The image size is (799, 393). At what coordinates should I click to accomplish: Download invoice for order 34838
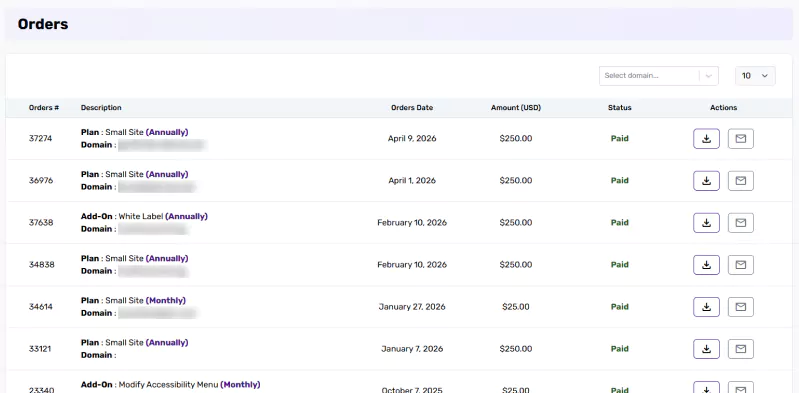(x=706, y=265)
